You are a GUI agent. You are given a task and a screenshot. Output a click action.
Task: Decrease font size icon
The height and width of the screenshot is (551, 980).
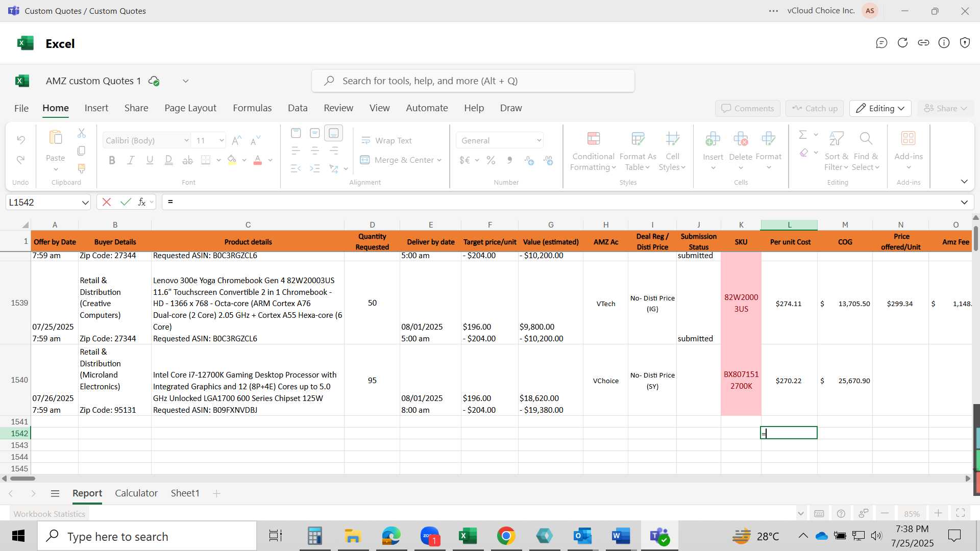click(255, 140)
